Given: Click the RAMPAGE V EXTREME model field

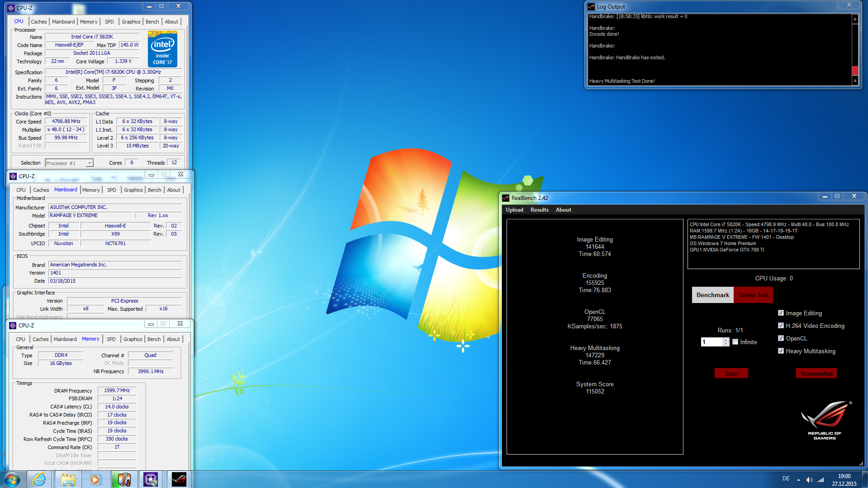Looking at the screenshot, I should [x=92, y=215].
